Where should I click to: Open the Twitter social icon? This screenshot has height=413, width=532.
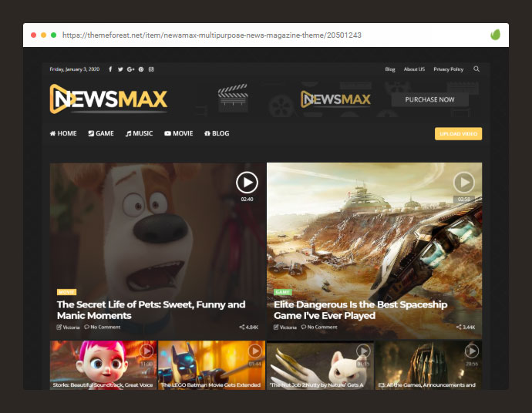pos(120,69)
